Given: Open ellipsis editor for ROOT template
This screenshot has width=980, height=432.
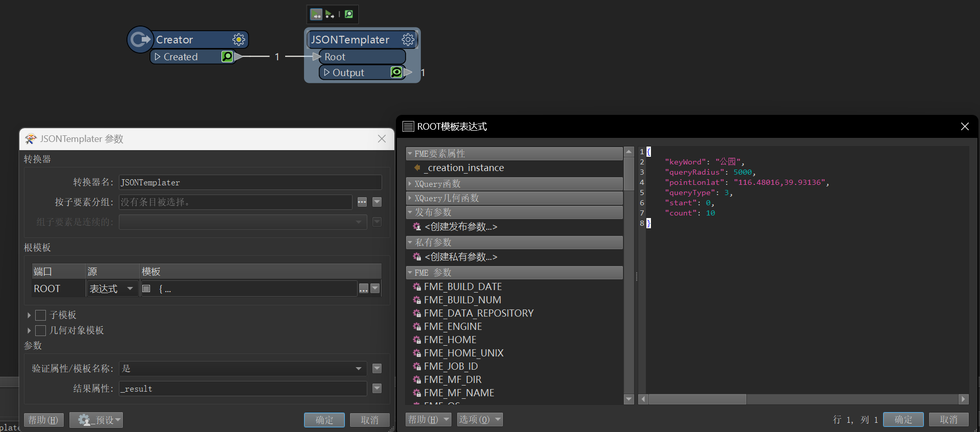Looking at the screenshot, I should (364, 289).
